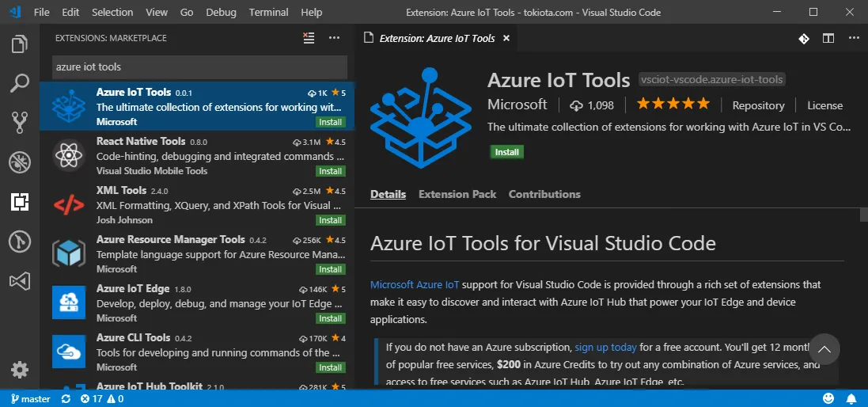Viewport: 868px width, 407px height.
Task: Install React Native Tools extension
Action: pos(331,171)
